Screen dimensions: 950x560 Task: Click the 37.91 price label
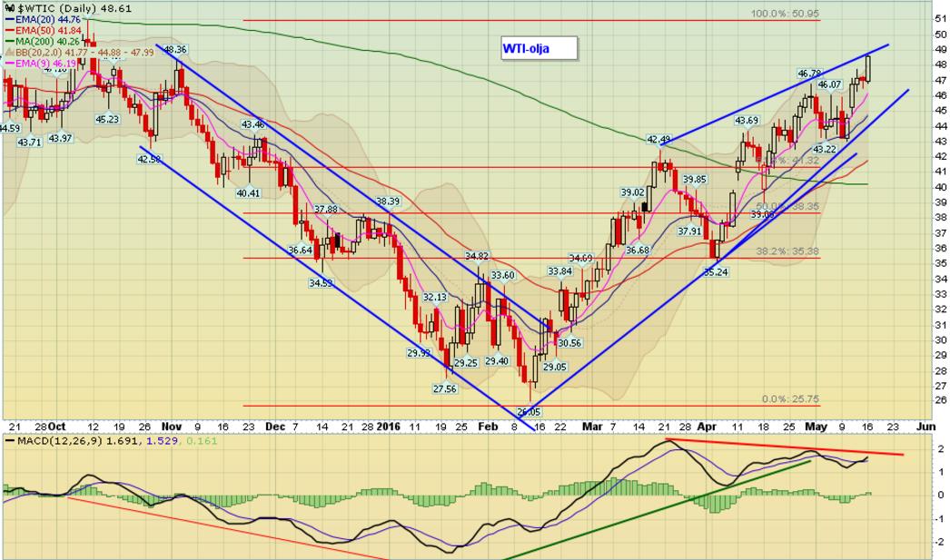(x=689, y=231)
